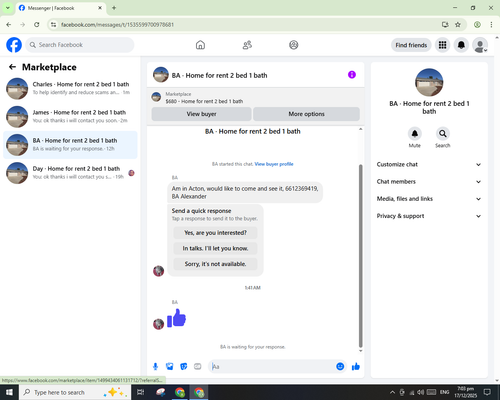This screenshot has height=400, width=500.
Task: Expand Chat members section
Action: [429, 182]
